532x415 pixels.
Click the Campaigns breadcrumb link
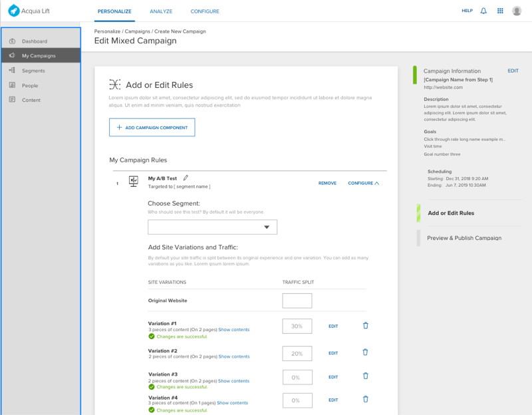(138, 31)
